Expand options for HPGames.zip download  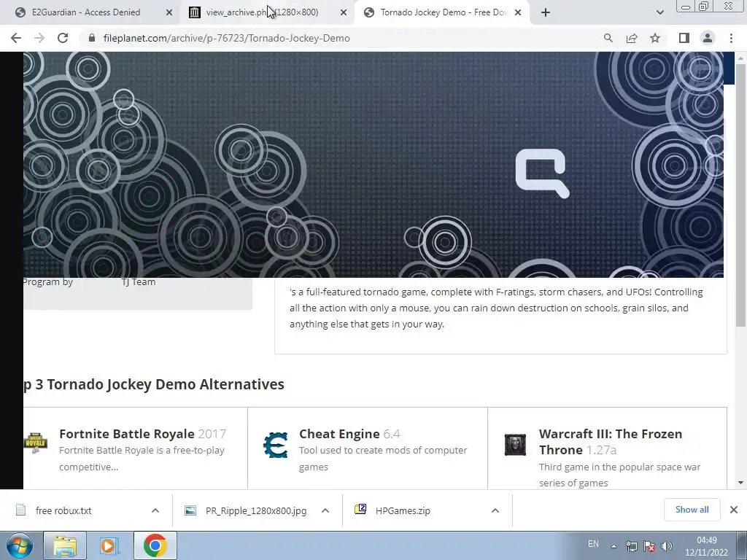click(x=495, y=510)
